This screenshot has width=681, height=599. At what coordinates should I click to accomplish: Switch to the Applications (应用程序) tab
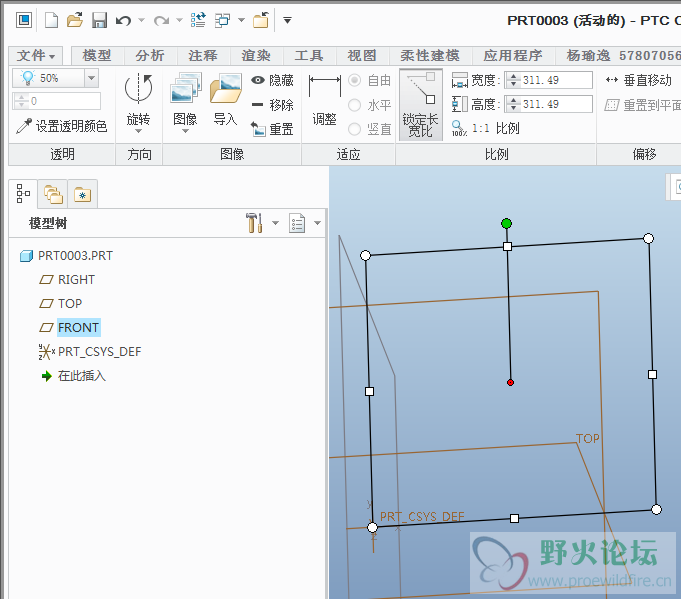pos(513,56)
